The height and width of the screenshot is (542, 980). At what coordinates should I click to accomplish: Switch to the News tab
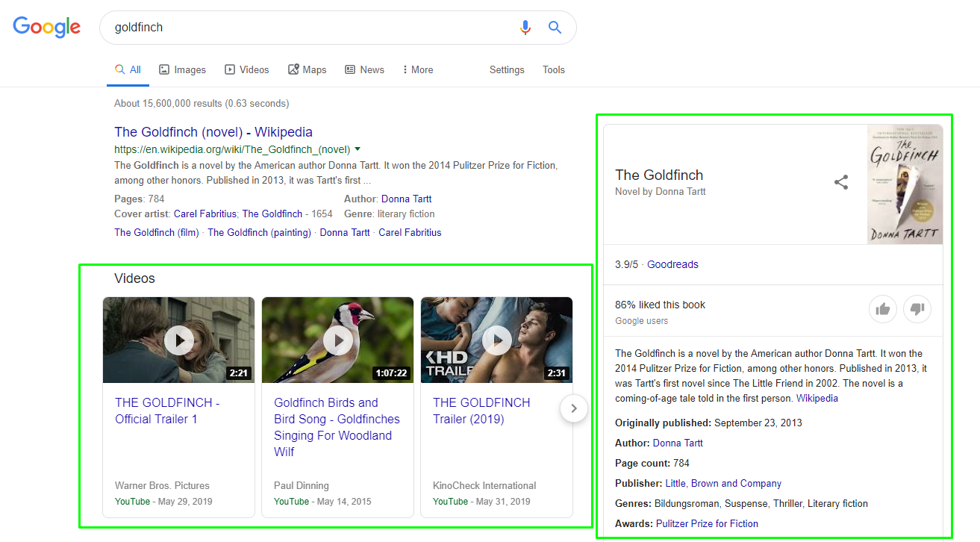tap(364, 69)
